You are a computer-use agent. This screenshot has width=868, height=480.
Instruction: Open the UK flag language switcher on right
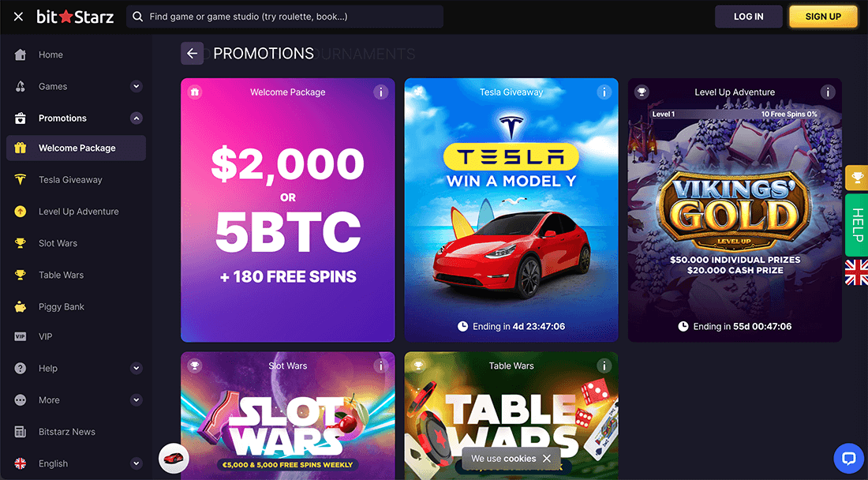coord(856,272)
